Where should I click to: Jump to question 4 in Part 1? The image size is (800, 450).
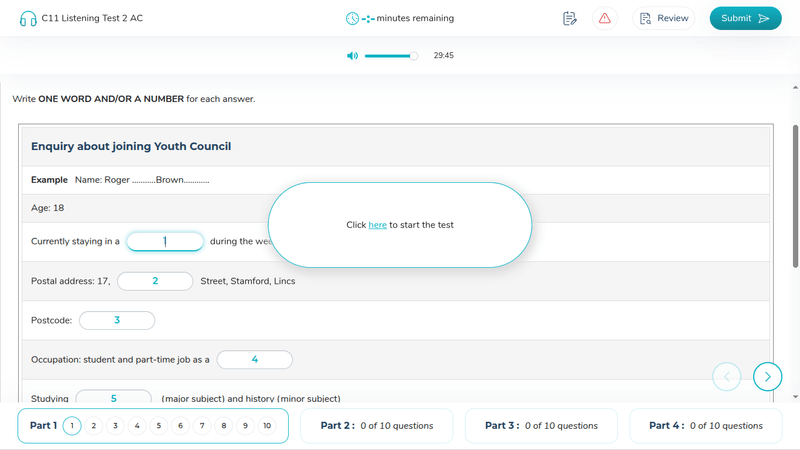click(x=137, y=426)
